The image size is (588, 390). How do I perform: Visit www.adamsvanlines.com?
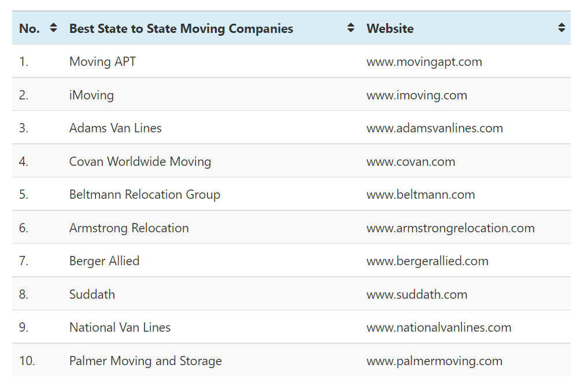(434, 128)
